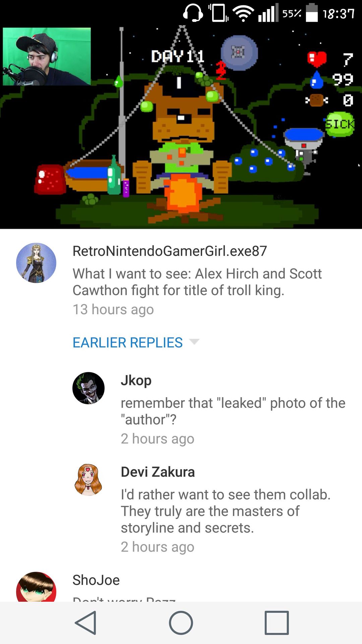Image resolution: width=362 pixels, height=644 pixels.
Task: Open RetroNintendoGamerGirl.exe87's profile avatar
Action: tap(36, 263)
